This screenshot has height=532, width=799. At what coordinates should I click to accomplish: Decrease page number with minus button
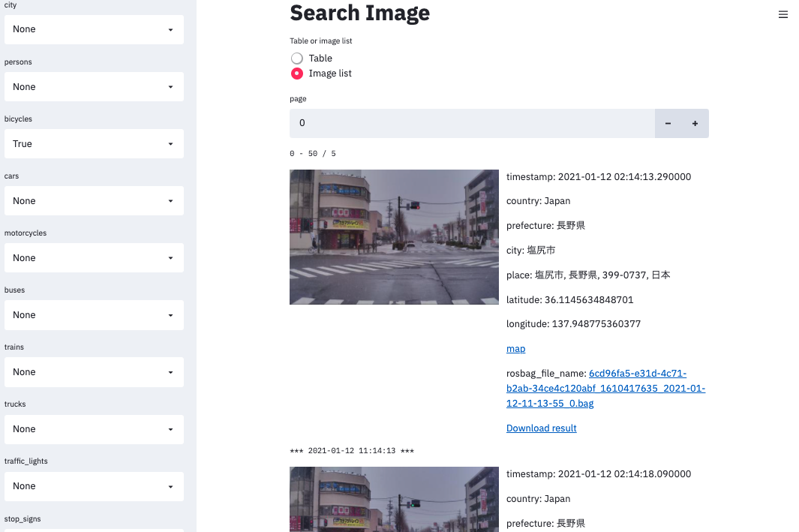[x=668, y=123]
